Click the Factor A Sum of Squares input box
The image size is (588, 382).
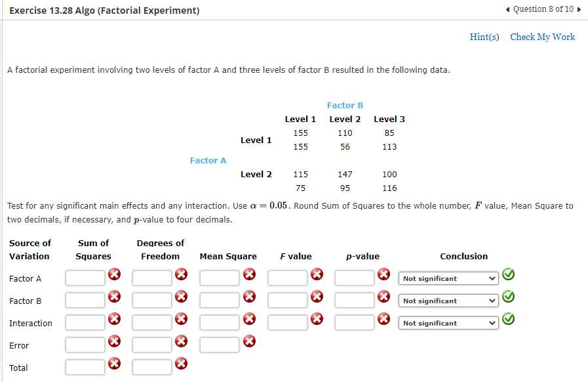tap(85, 278)
